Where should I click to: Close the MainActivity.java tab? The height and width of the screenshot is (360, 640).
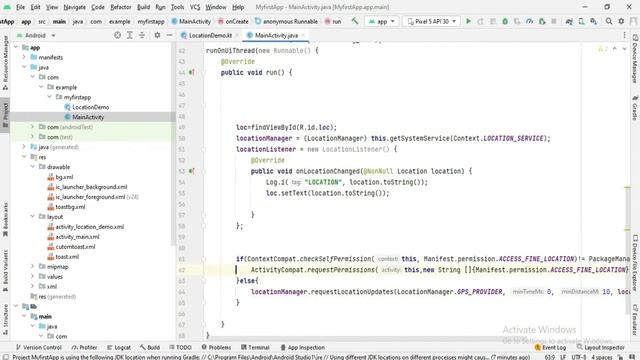tap(303, 36)
